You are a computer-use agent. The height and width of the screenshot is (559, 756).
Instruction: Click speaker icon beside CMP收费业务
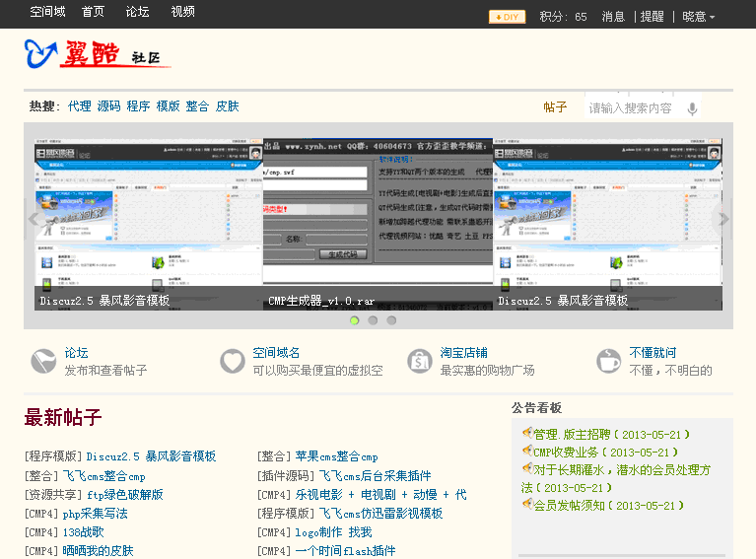point(527,451)
